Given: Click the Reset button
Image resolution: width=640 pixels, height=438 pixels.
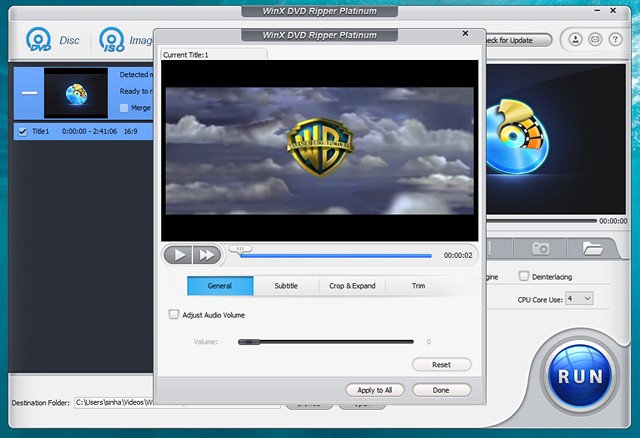Looking at the screenshot, I should pos(442,365).
